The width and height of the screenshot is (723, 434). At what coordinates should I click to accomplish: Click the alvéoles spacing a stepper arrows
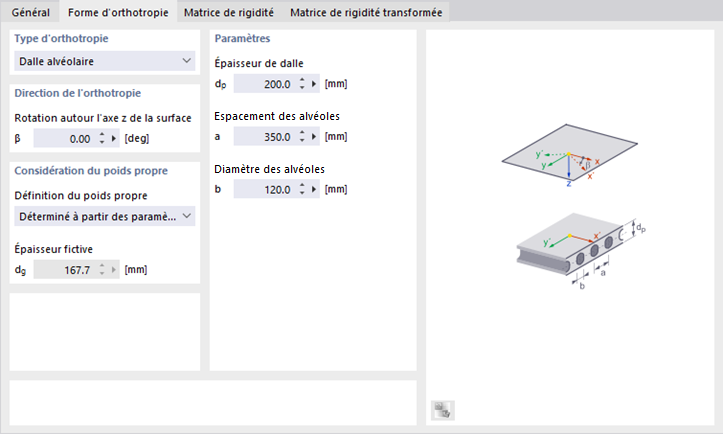[302, 137]
